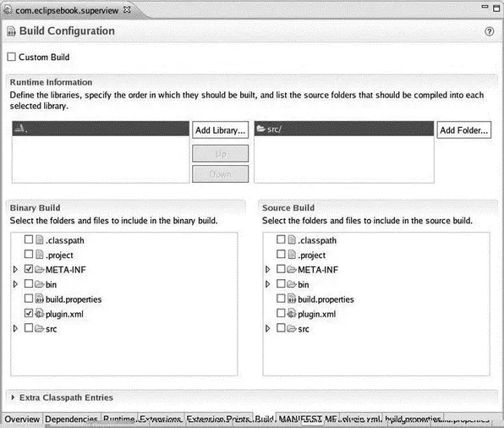Check plugin.xml in Source Build
The width and height of the screenshot is (504, 428).
tap(281, 313)
